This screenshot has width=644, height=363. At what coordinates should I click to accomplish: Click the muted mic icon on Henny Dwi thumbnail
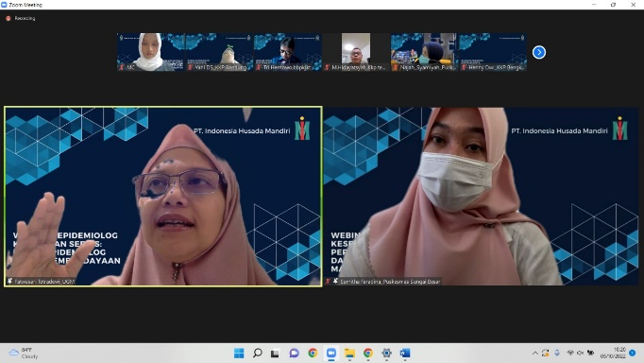pyautogui.click(x=464, y=67)
